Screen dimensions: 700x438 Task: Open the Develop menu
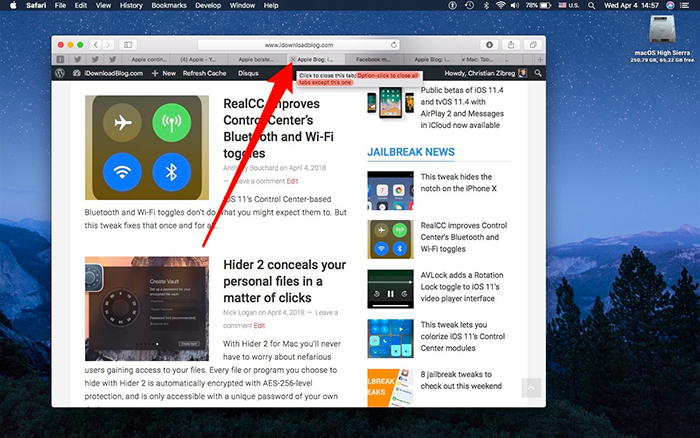pos(208,5)
